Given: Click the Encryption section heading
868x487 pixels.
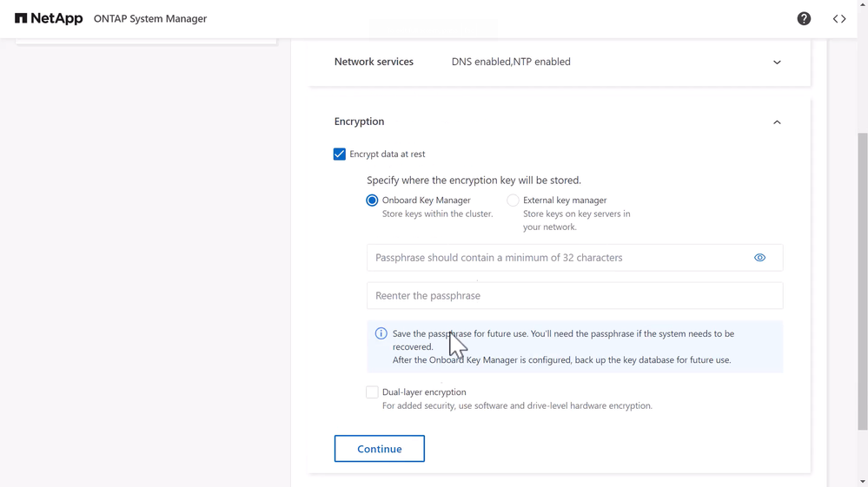Looking at the screenshot, I should coord(359,122).
